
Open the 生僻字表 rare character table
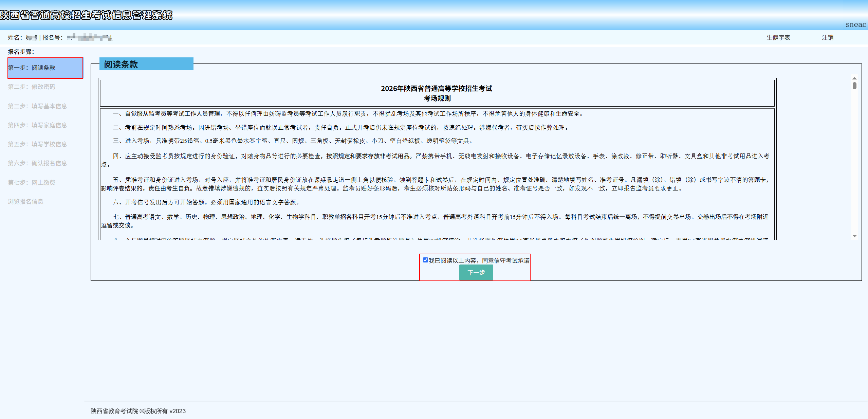778,37
